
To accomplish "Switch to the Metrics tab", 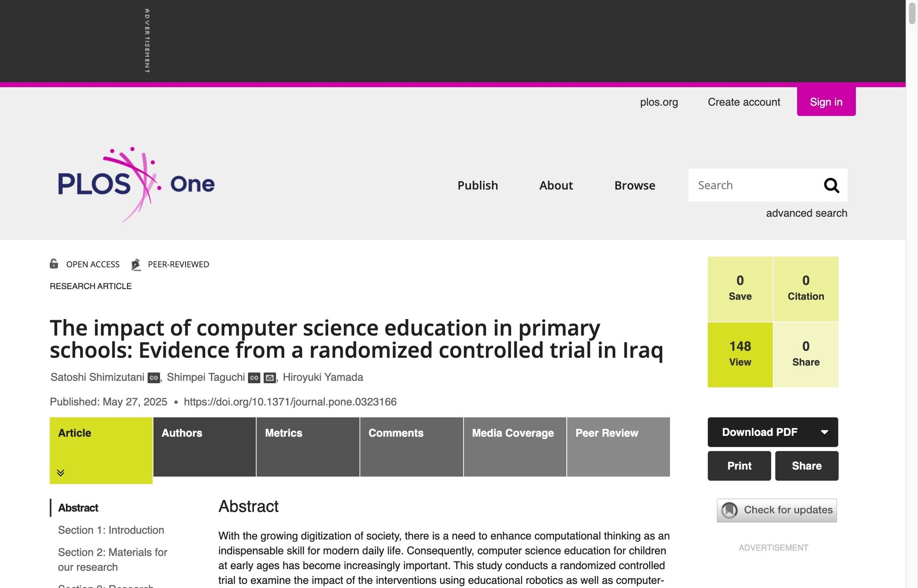I will pyautogui.click(x=283, y=433).
